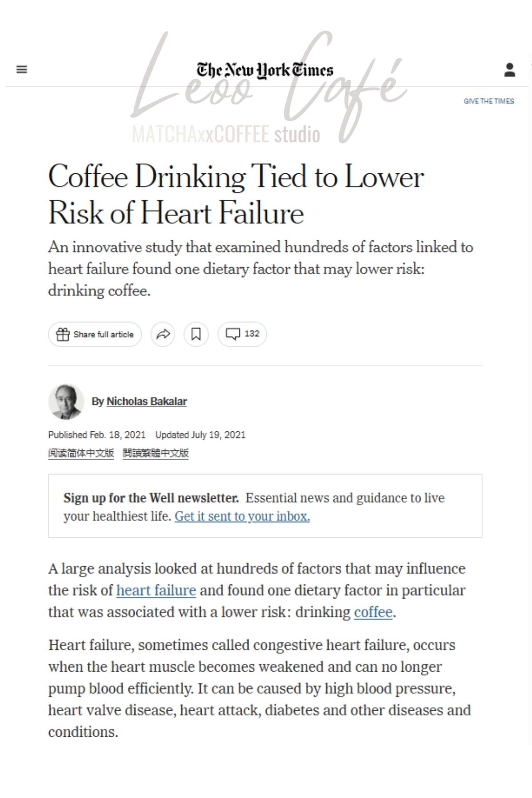Click the Well newsletter sign-up box
This screenshot has height=798, width=532.
pyautogui.click(x=266, y=505)
